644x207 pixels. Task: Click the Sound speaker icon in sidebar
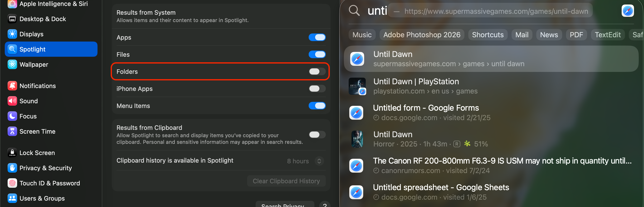[x=12, y=101]
